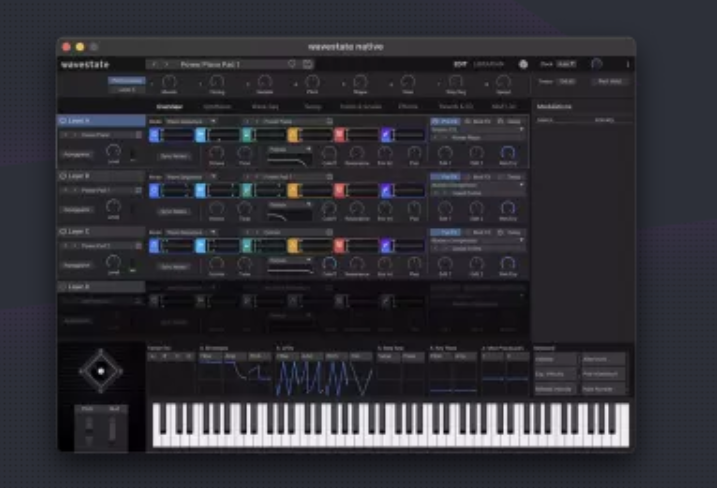This screenshot has width=717, height=488.
Task: Open Layer C's filter type dropdown
Action: pos(290,260)
